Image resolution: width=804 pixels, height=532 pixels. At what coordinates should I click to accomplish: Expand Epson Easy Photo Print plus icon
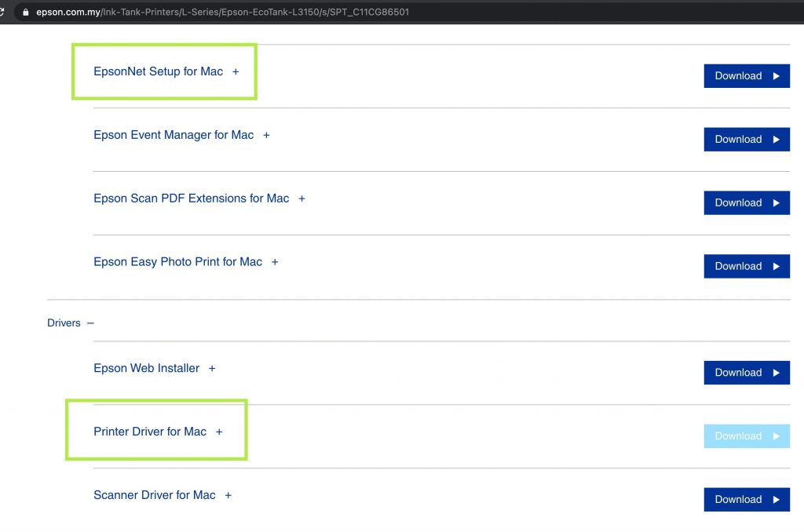click(275, 262)
